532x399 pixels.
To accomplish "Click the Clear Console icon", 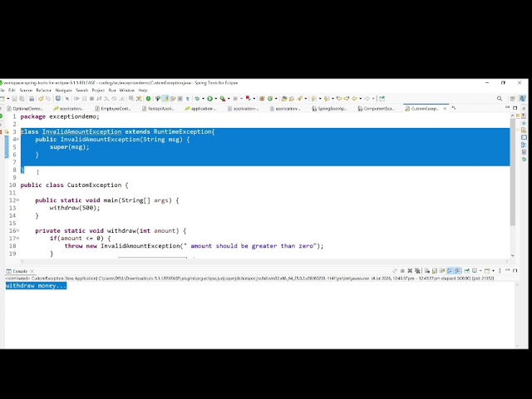I will pyautogui.click(x=426, y=270).
